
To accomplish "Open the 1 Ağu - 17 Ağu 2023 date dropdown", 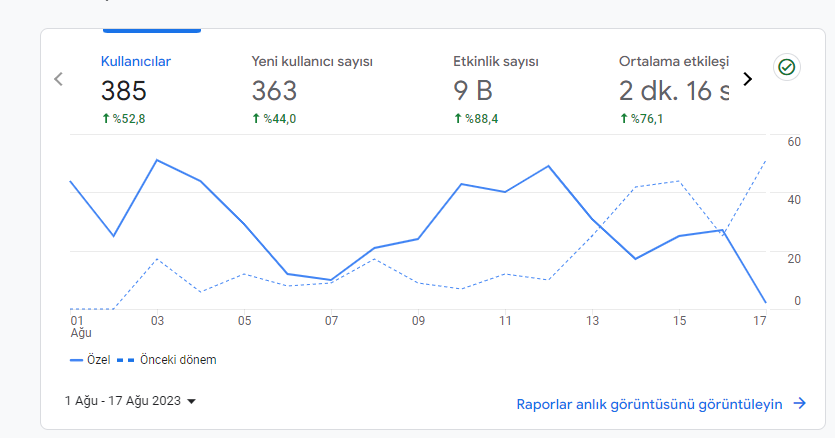I will coord(130,401).
